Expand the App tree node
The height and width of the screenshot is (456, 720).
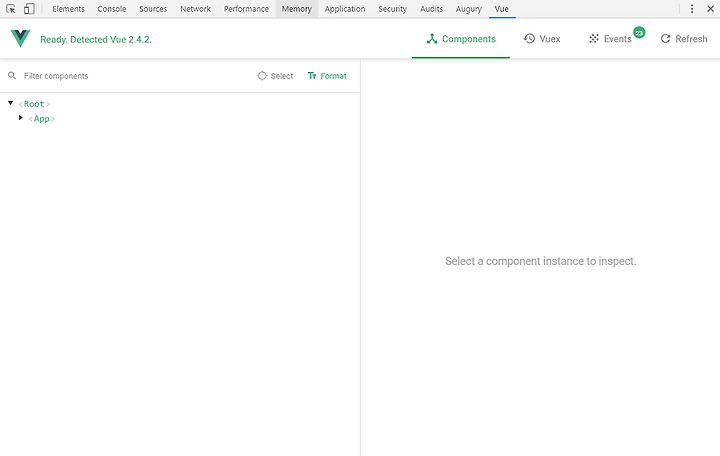click(x=21, y=118)
